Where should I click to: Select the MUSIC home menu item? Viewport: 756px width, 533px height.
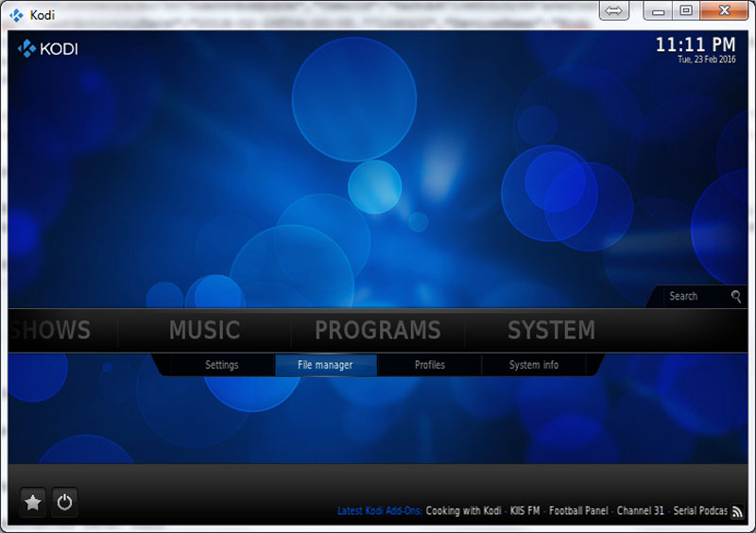coord(204,331)
